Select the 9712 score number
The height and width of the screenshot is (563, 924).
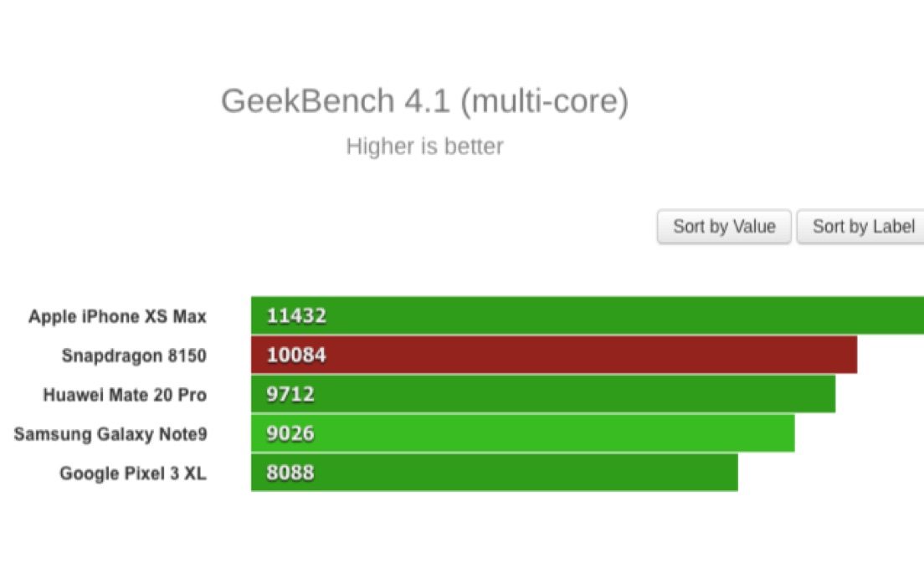point(290,395)
